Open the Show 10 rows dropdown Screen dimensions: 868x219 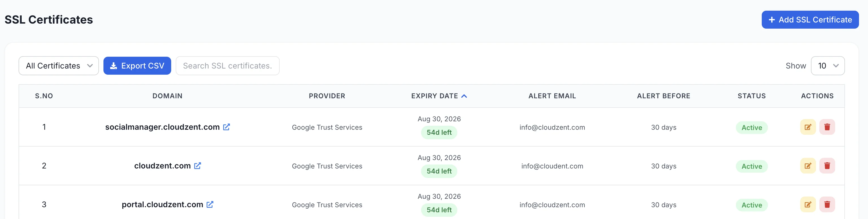coord(828,66)
